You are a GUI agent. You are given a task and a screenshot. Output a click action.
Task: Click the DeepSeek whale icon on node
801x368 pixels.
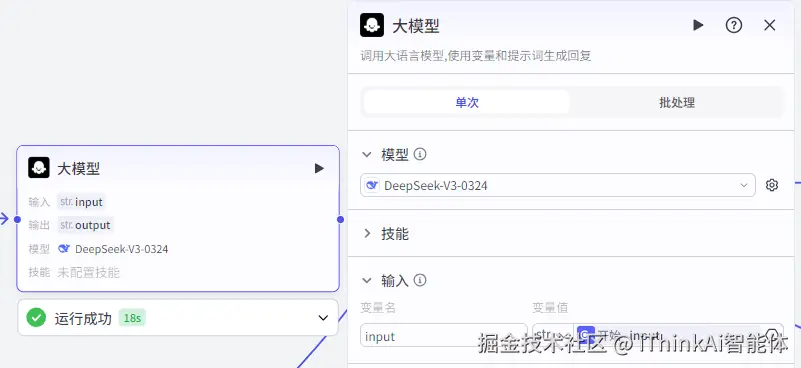pos(64,249)
